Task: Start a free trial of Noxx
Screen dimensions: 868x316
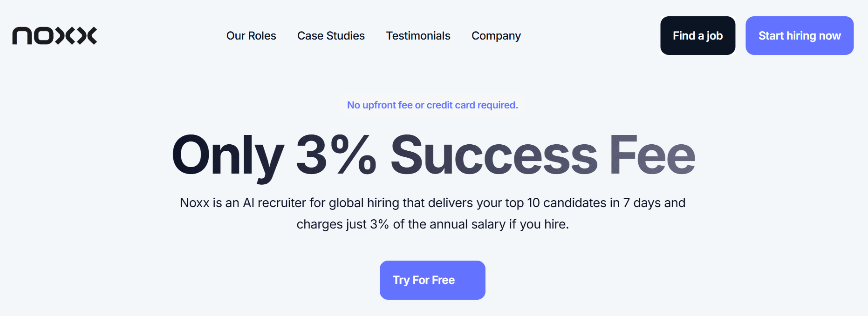Action: pos(432,280)
